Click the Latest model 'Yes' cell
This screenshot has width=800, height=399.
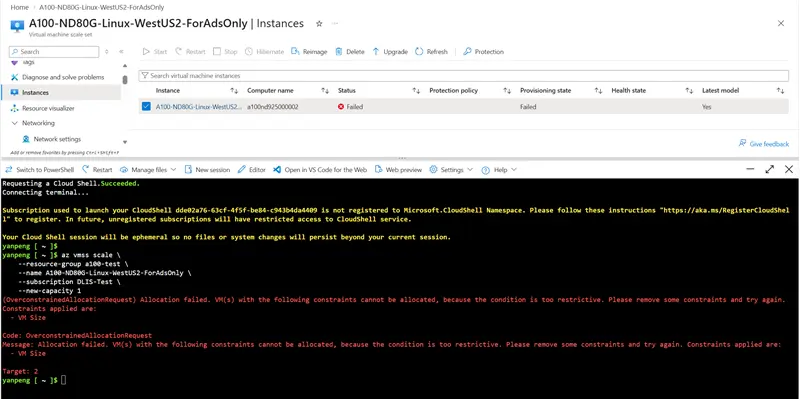(x=707, y=107)
